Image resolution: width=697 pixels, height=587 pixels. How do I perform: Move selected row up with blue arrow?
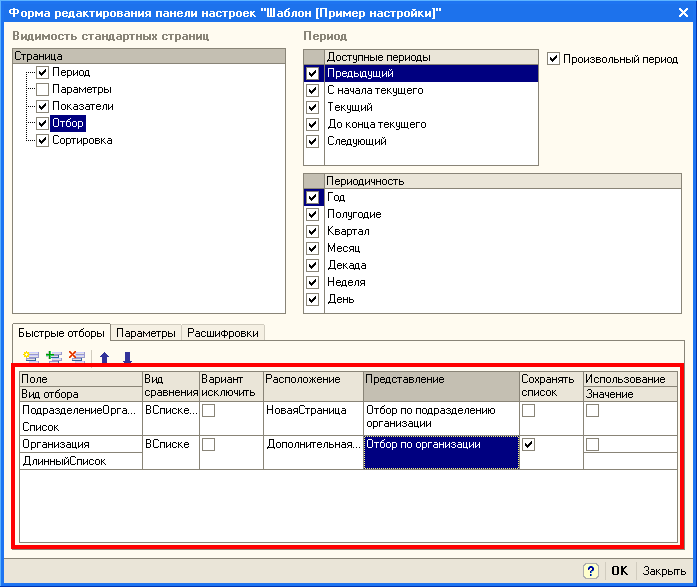pos(104,357)
